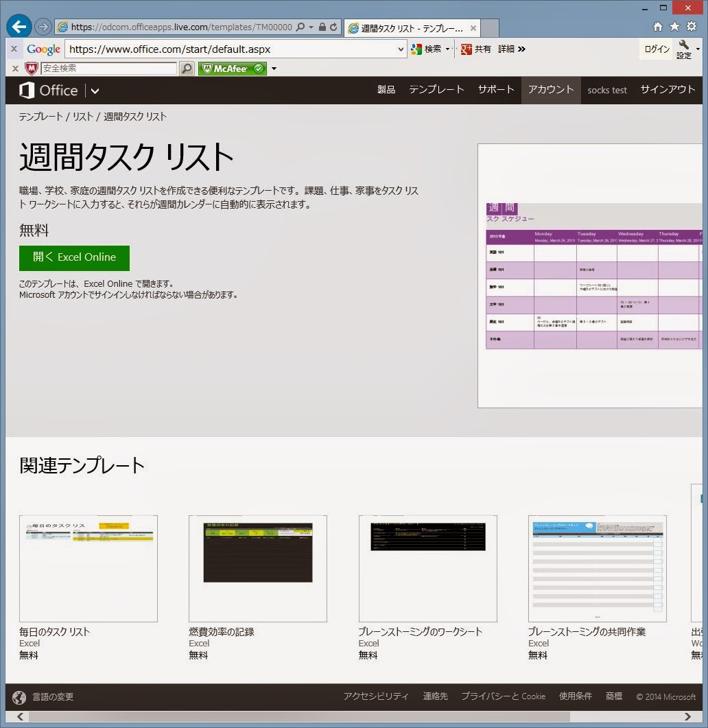708x728 pixels.
Task: Open the 使用条件 footer link
Action: pos(575,696)
